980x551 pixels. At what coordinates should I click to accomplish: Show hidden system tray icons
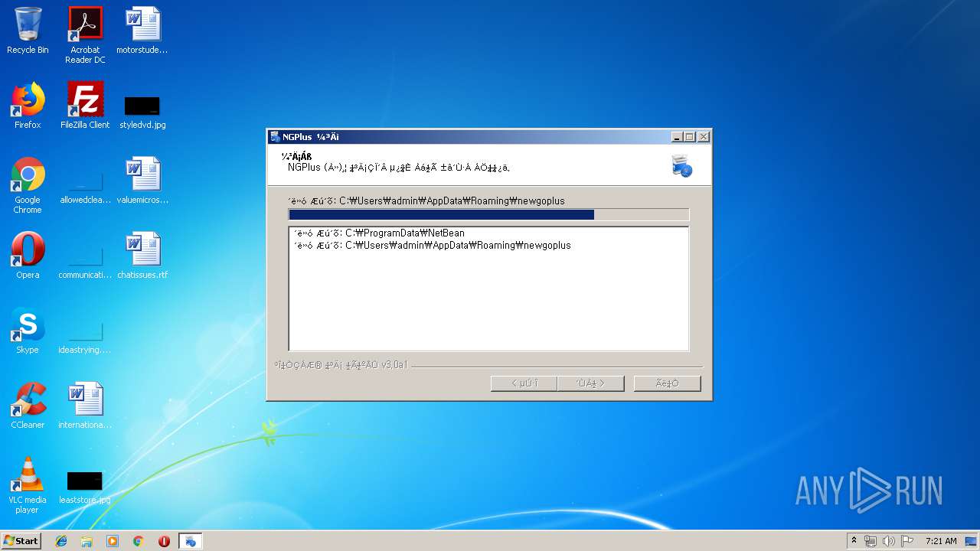854,541
